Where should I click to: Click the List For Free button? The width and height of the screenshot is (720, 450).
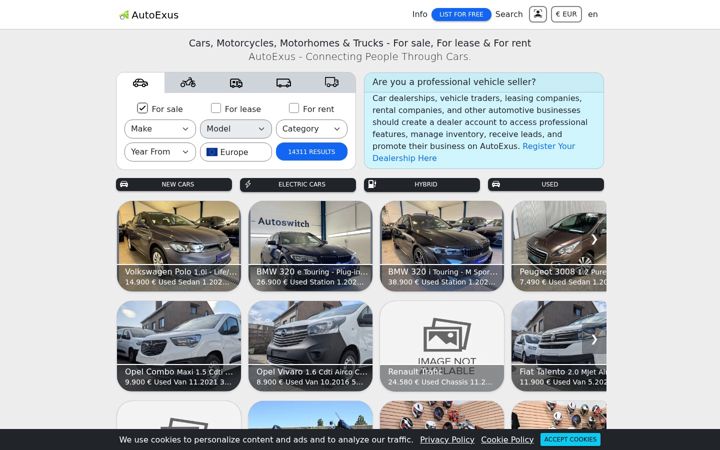(461, 15)
